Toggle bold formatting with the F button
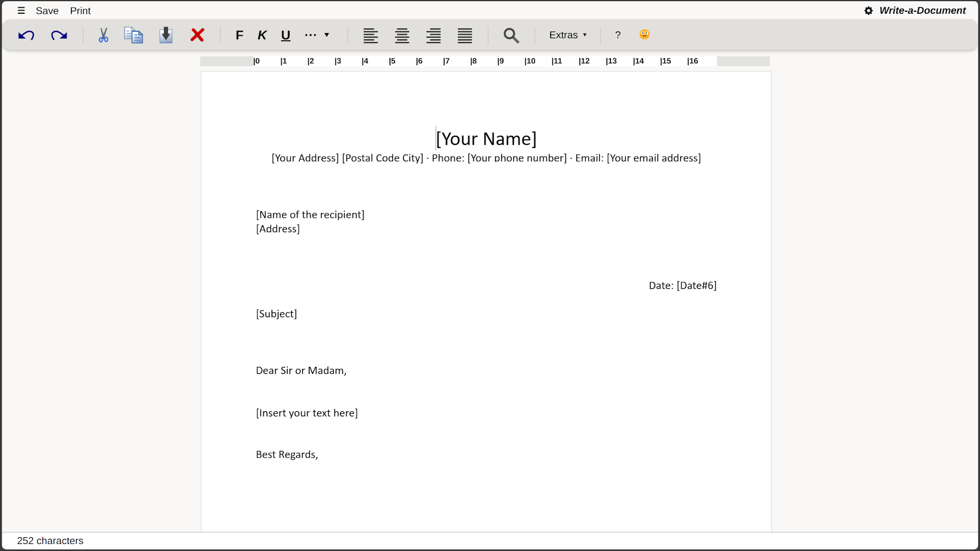980x551 pixels. (x=239, y=35)
